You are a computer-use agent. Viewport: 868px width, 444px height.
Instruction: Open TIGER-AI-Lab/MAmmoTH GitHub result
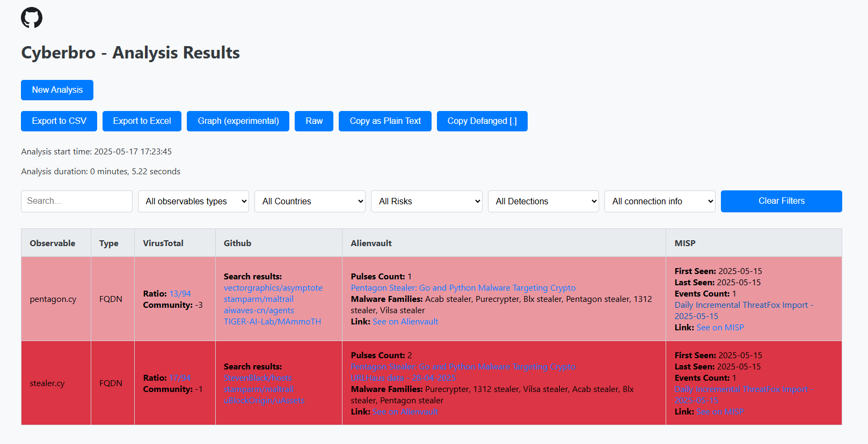272,322
